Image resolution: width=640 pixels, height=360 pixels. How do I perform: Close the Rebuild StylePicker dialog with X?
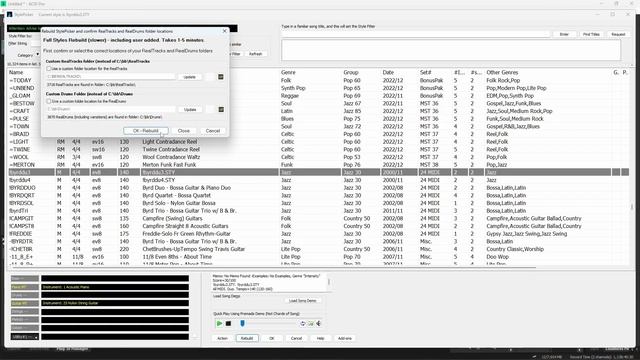pyautogui.click(x=224, y=31)
